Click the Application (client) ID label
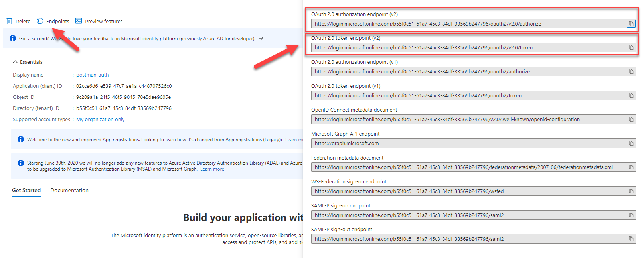Viewport: 644px width, 258px height. 38,86
